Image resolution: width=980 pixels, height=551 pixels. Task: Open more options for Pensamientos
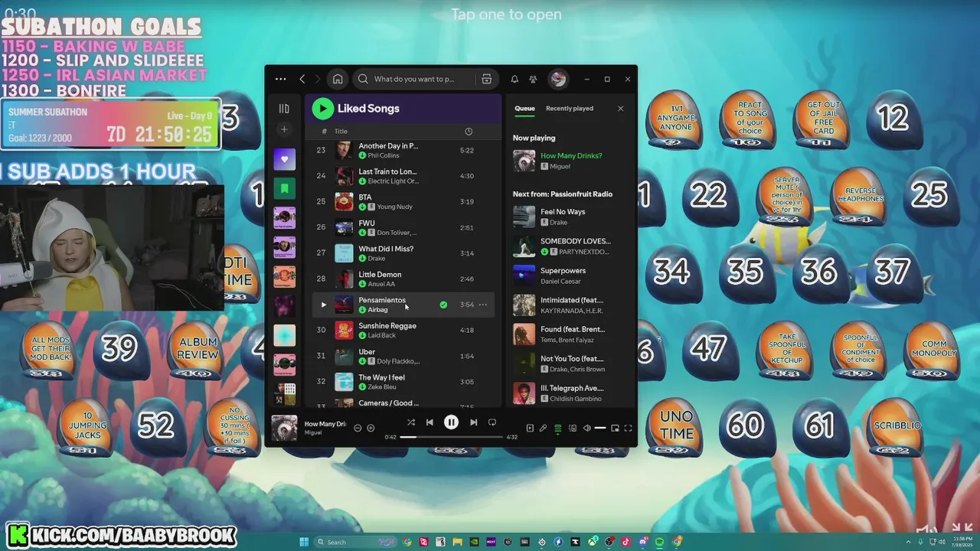483,305
